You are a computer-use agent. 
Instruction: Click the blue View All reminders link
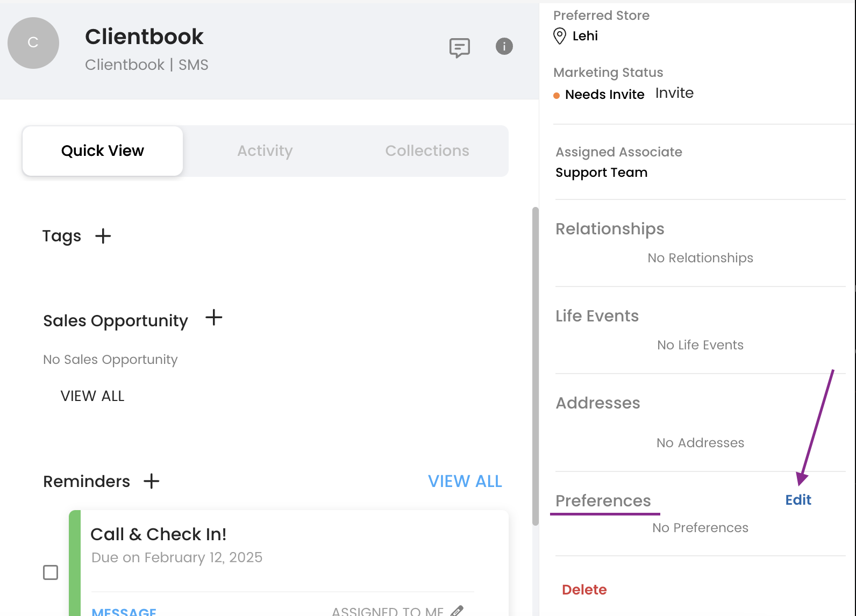(x=465, y=481)
